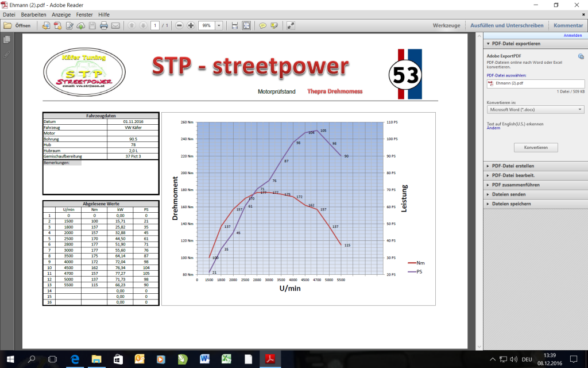Viewport: 588px width, 368px height.
Task: Click the DEU language indicator
Action: tap(527, 359)
